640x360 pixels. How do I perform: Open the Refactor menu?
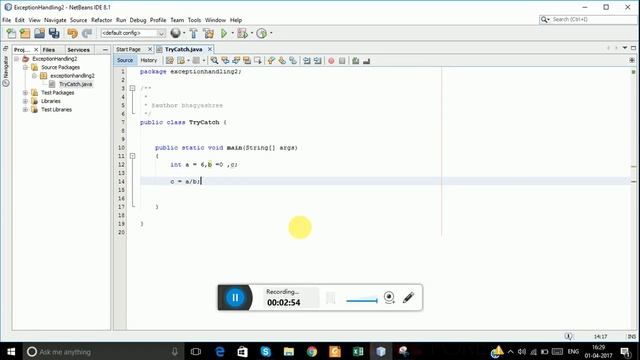pyautogui.click(x=101, y=20)
